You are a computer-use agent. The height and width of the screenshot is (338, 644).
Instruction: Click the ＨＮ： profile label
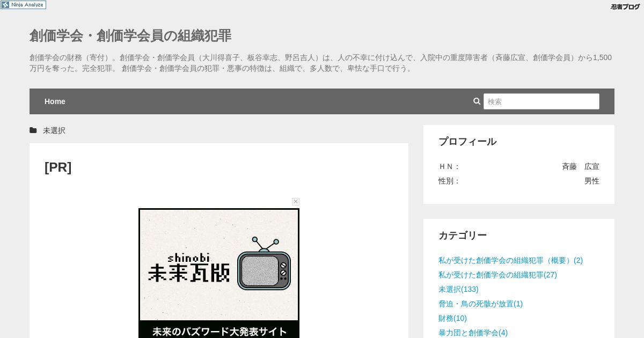449,166
